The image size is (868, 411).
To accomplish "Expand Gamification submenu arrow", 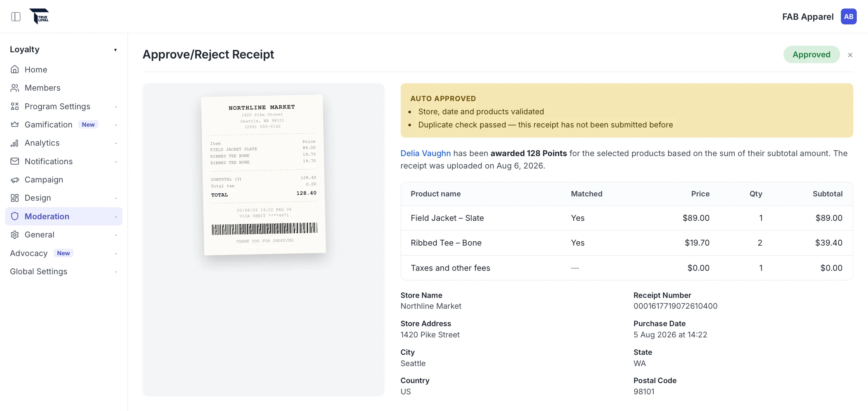I will 116,125.
